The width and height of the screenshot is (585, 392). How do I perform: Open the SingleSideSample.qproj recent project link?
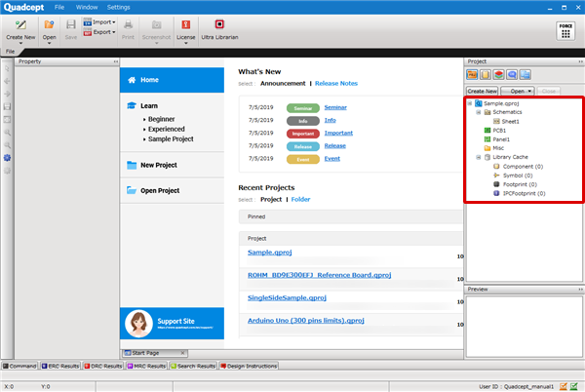pyautogui.click(x=288, y=297)
